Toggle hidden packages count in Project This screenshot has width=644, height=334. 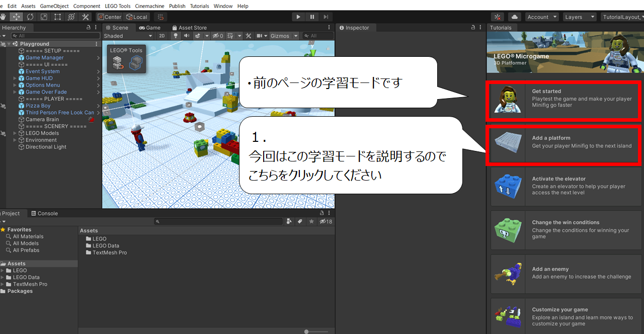tap(326, 221)
